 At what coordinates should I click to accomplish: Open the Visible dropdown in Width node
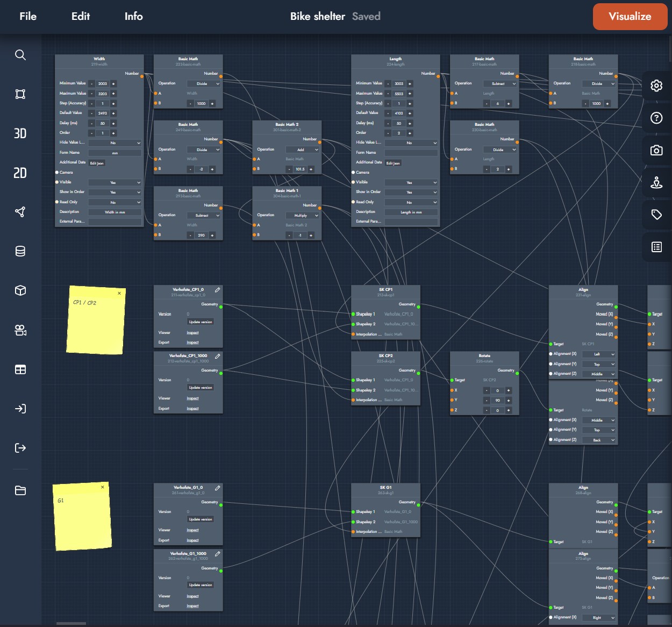115,182
